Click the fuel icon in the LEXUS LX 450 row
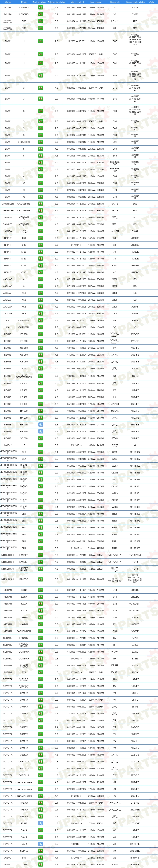This screenshot has width=158, height=868. click(x=40, y=404)
